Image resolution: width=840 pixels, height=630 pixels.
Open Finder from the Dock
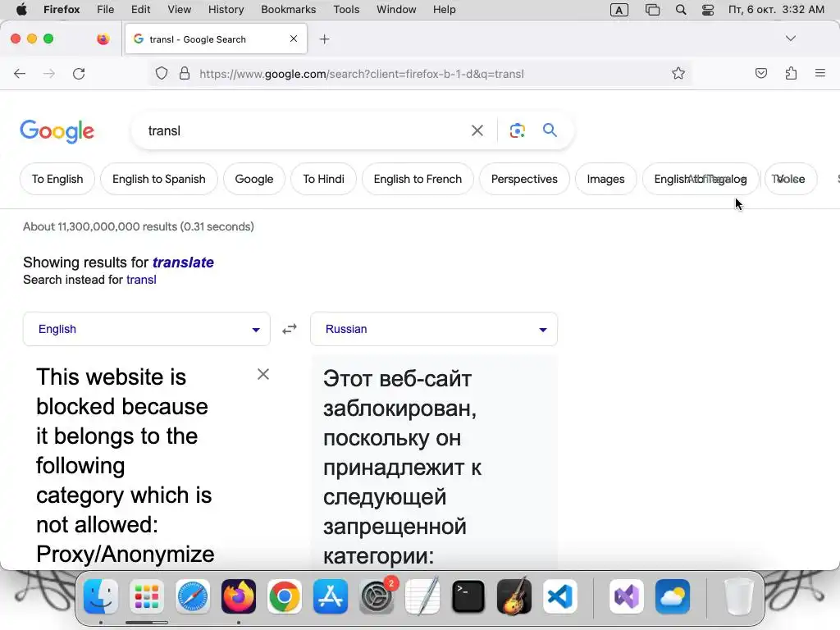[101, 596]
